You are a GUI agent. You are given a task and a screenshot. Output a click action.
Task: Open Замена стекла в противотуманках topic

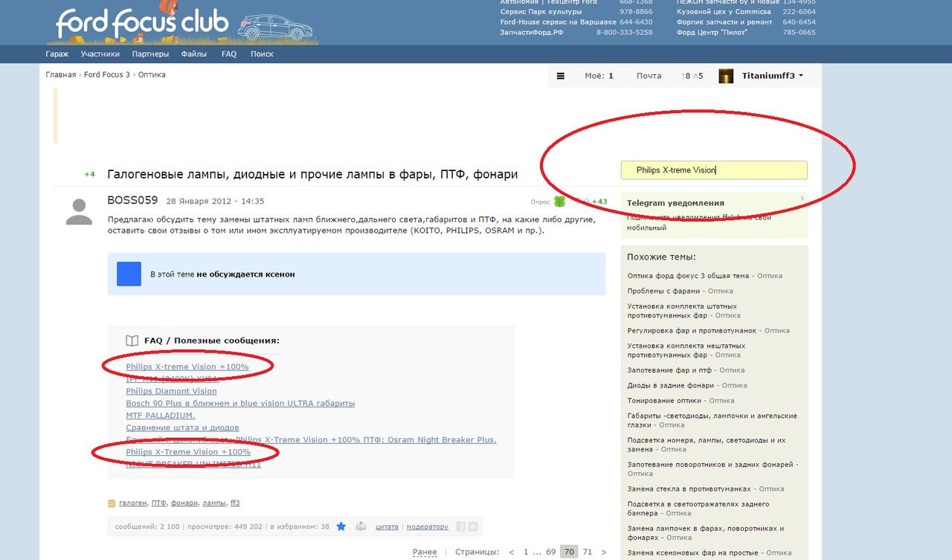click(x=689, y=489)
